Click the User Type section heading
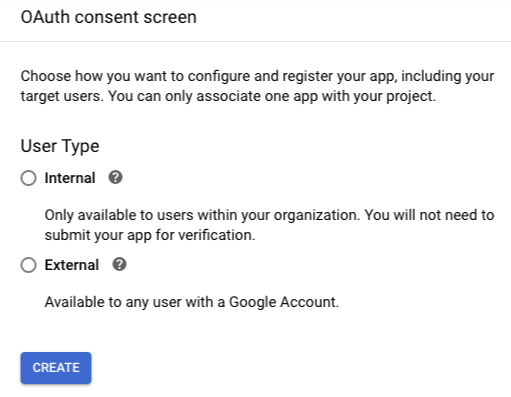The image size is (511, 397). [60, 146]
